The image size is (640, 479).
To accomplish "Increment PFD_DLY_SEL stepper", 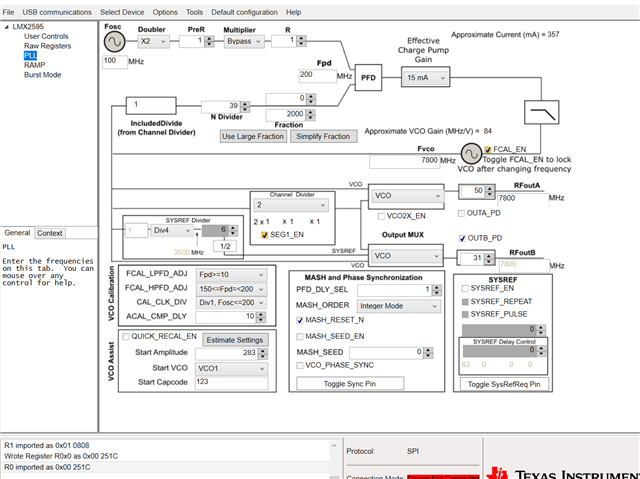I will click(x=437, y=288).
